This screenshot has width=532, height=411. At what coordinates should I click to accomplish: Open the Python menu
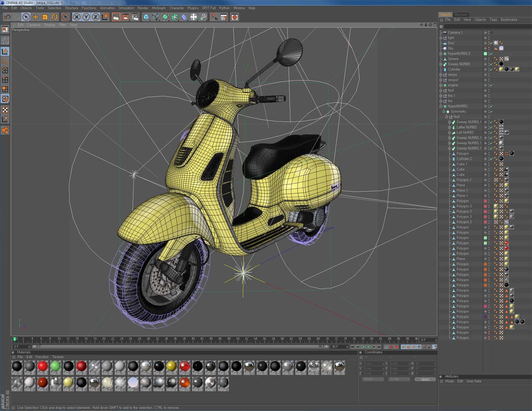224,8
